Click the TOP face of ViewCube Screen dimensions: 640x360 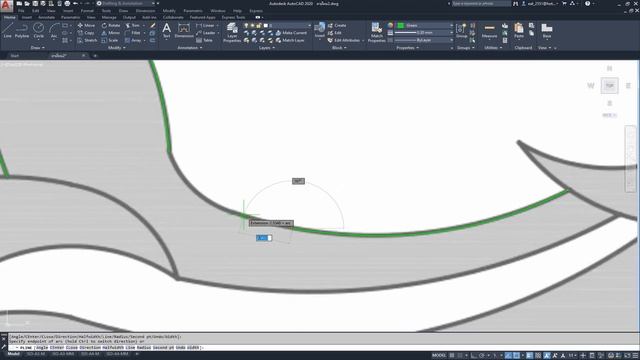pos(609,86)
